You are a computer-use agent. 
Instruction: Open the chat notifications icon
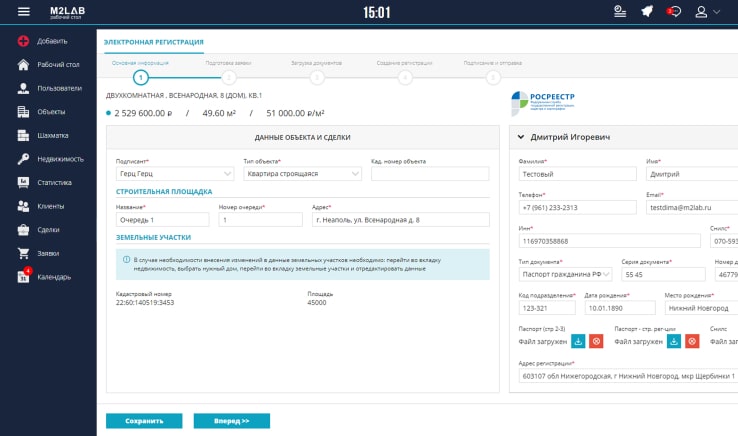pos(674,11)
